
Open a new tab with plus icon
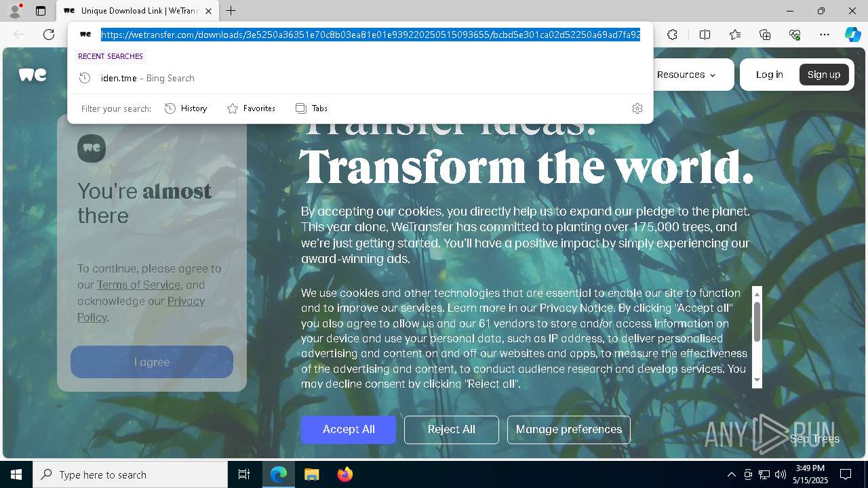pos(231,11)
